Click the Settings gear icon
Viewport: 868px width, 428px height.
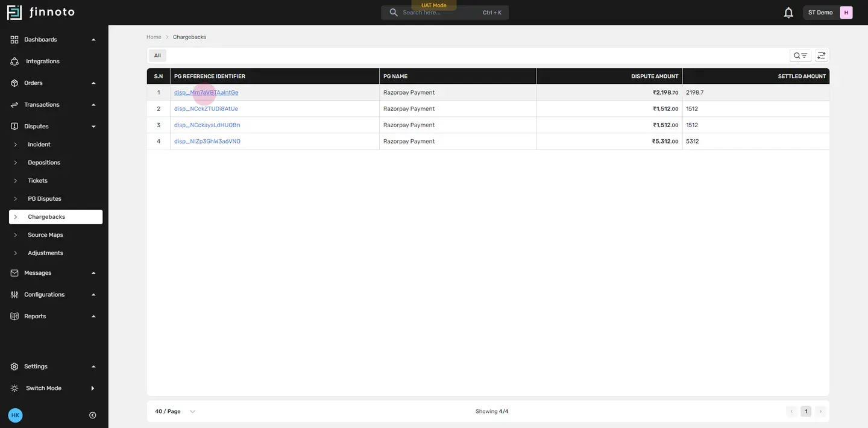pyautogui.click(x=14, y=367)
